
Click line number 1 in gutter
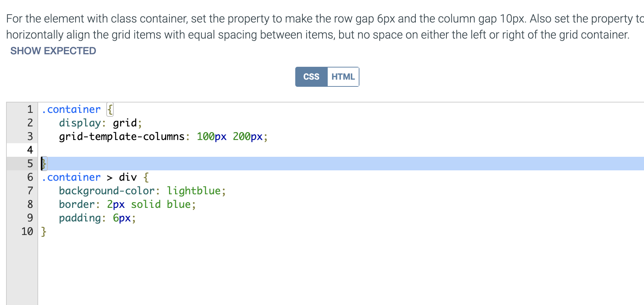click(x=30, y=109)
